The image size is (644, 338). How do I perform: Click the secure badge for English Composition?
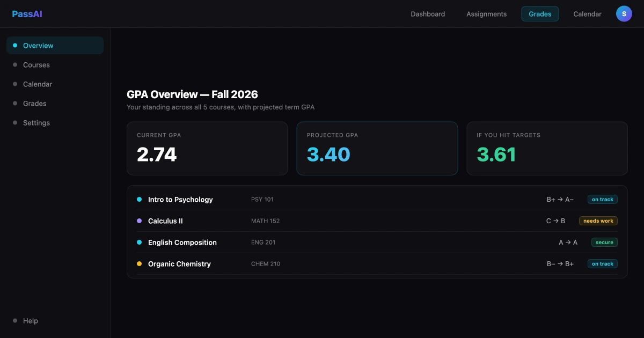tap(604, 243)
